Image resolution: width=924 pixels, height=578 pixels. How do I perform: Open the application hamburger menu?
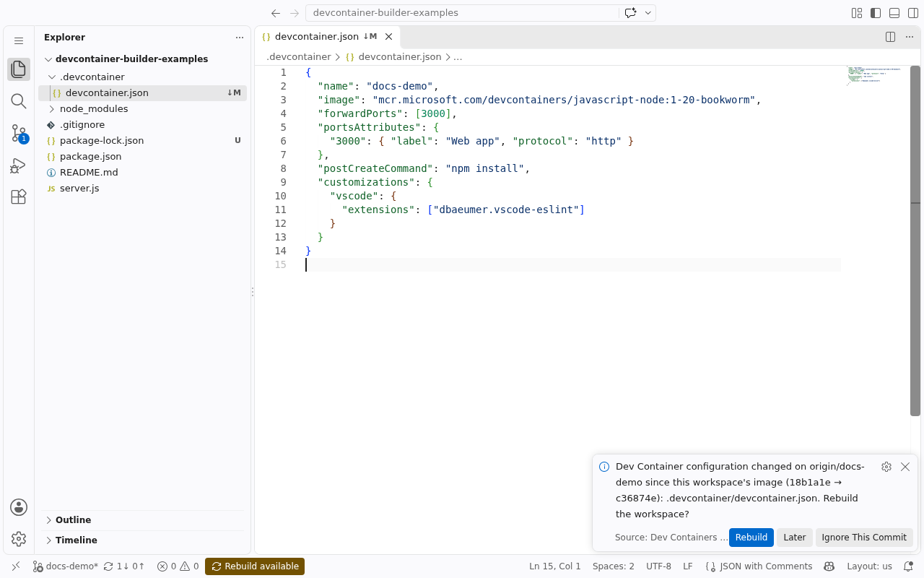(x=19, y=41)
